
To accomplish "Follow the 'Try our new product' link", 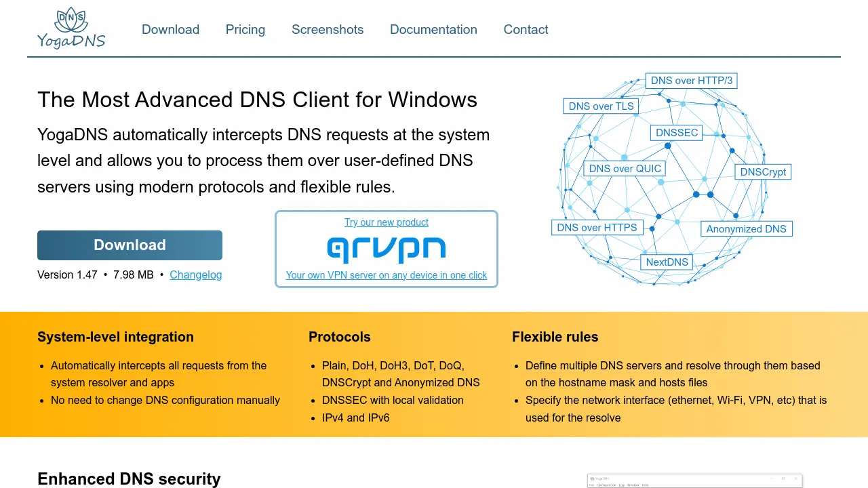I will click(x=387, y=222).
